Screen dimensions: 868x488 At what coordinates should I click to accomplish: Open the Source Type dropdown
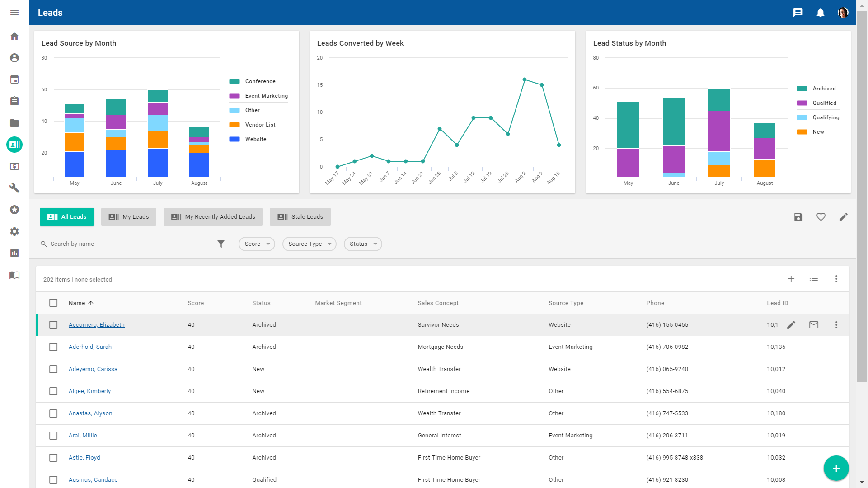(x=310, y=244)
